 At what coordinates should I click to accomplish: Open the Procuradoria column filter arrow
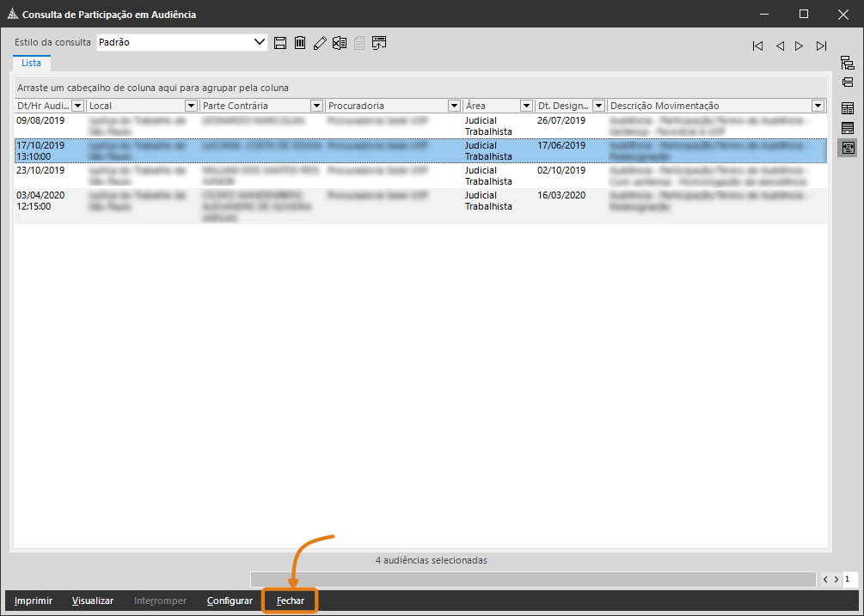pyautogui.click(x=454, y=106)
